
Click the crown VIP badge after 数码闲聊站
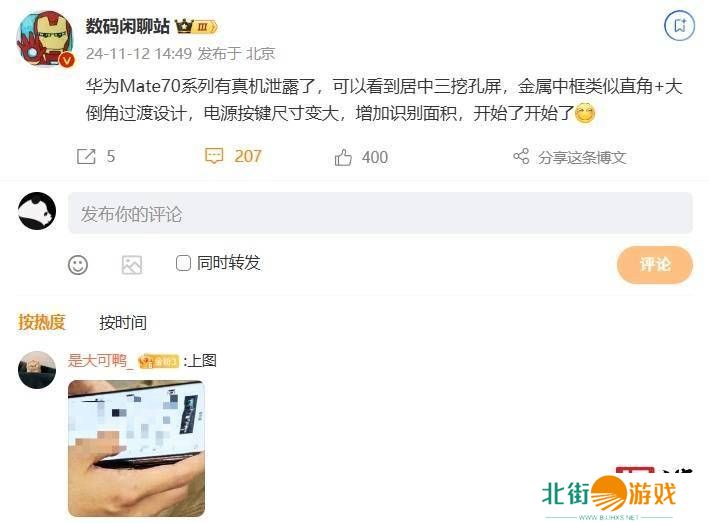click(x=196, y=27)
